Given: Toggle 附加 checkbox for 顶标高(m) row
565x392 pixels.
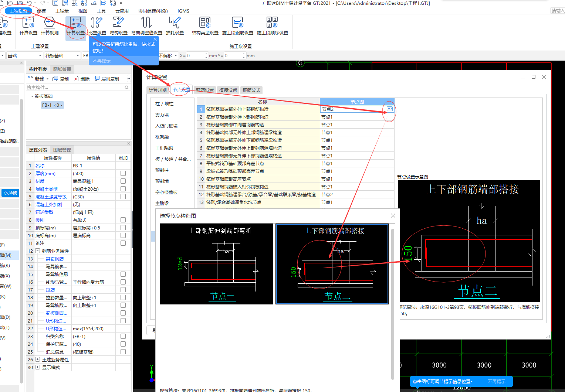Looking at the screenshot, I should (x=123, y=228).
